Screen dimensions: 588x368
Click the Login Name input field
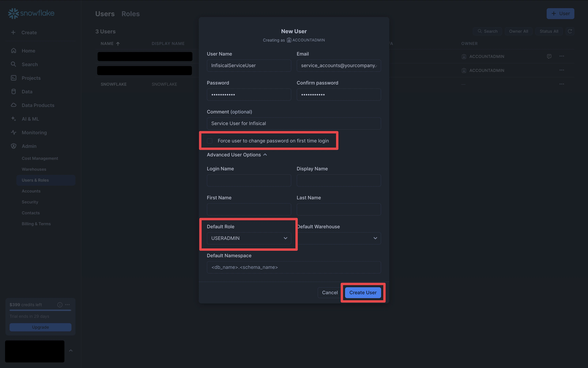coord(249,180)
